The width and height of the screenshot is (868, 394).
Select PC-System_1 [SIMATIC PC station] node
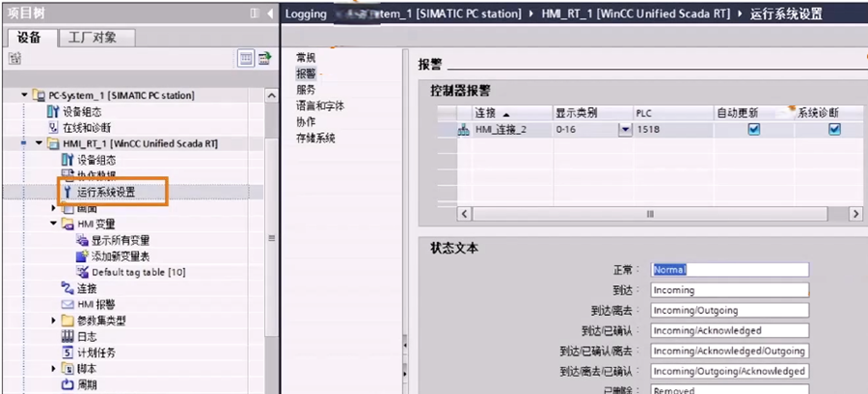(x=121, y=95)
